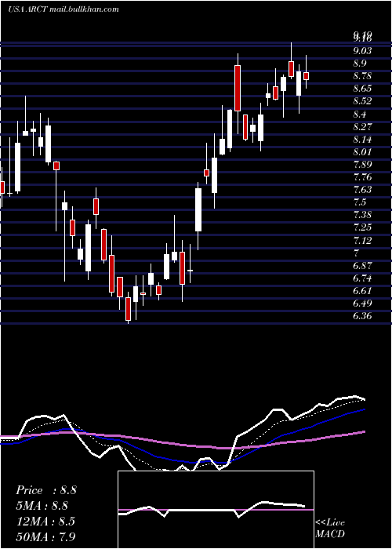Click the tallest red candlestick near 8.9

[238, 88]
